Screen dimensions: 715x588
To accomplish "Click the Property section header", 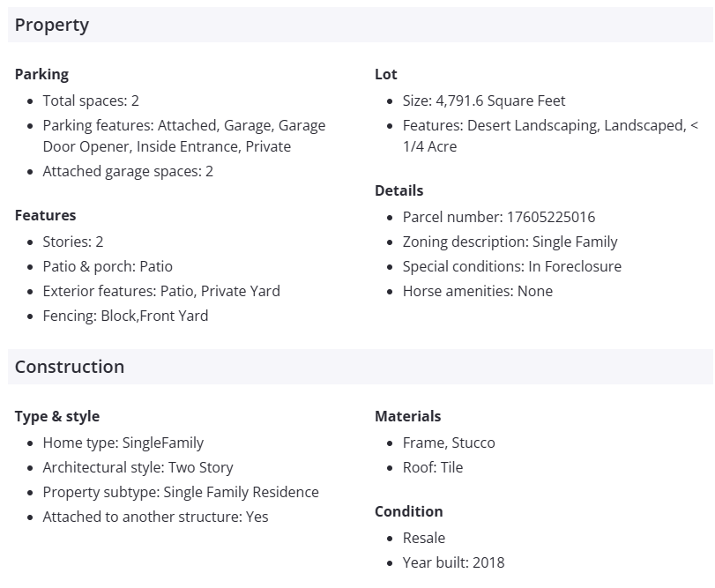I will tap(52, 25).
